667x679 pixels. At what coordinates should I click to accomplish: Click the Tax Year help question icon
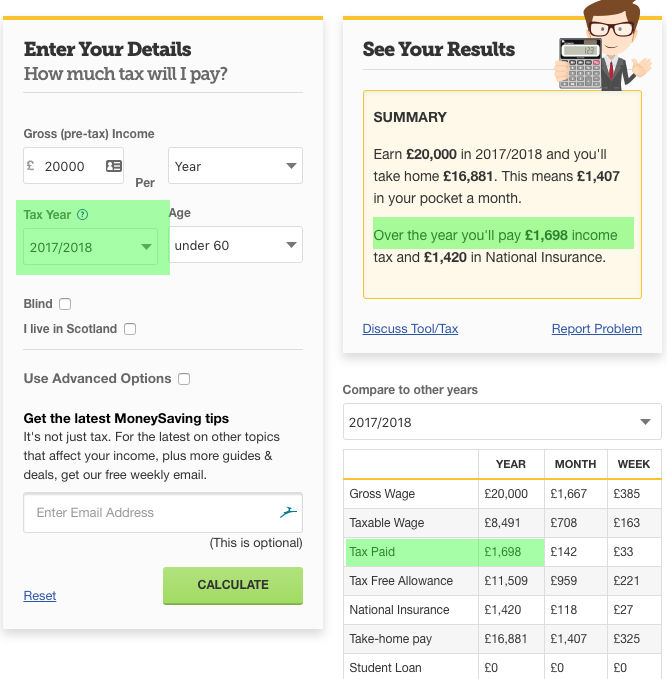pos(83,214)
